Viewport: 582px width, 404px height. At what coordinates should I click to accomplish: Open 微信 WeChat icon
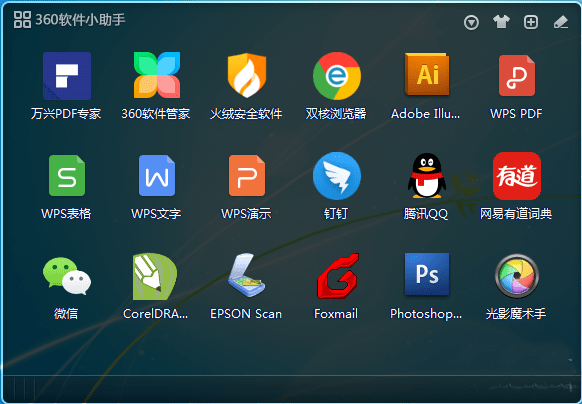coord(67,276)
